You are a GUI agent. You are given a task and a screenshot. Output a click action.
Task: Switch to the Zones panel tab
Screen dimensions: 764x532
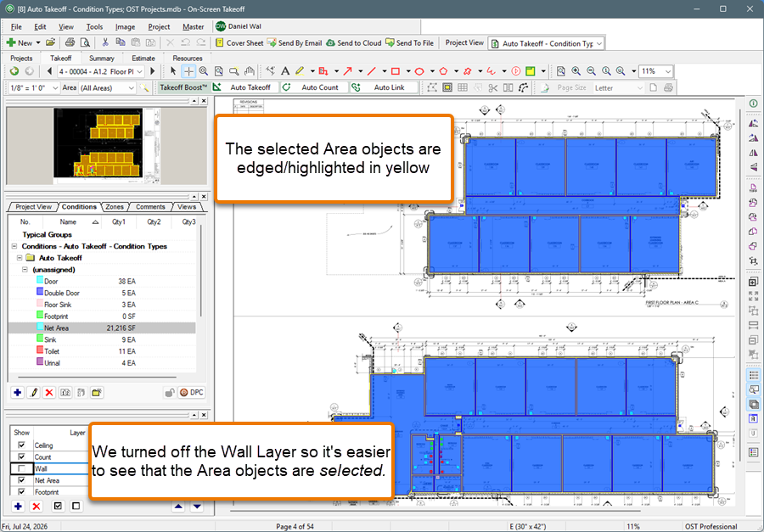115,206
